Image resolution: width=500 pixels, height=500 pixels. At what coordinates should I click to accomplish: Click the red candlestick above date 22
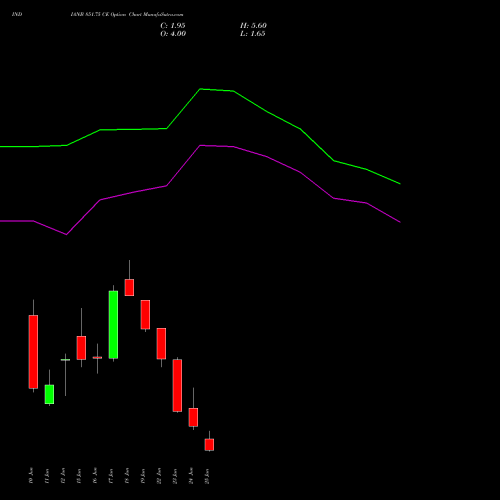click(x=161, y=343)
